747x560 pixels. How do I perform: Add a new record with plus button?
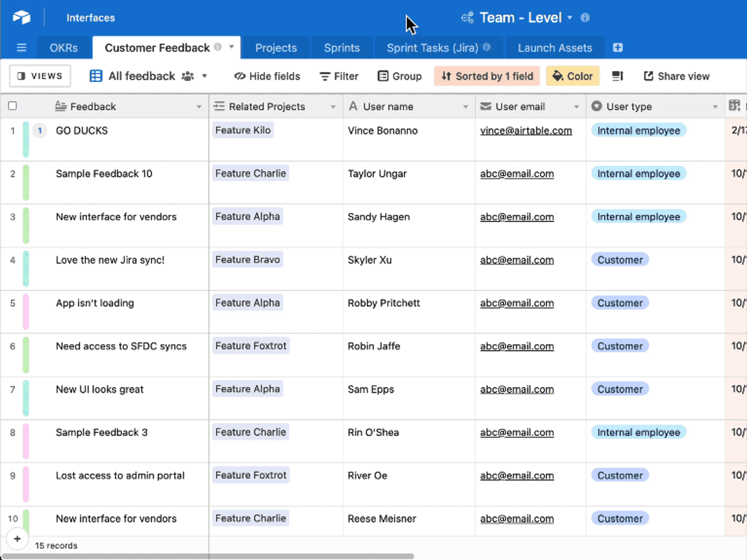[17, 539]
